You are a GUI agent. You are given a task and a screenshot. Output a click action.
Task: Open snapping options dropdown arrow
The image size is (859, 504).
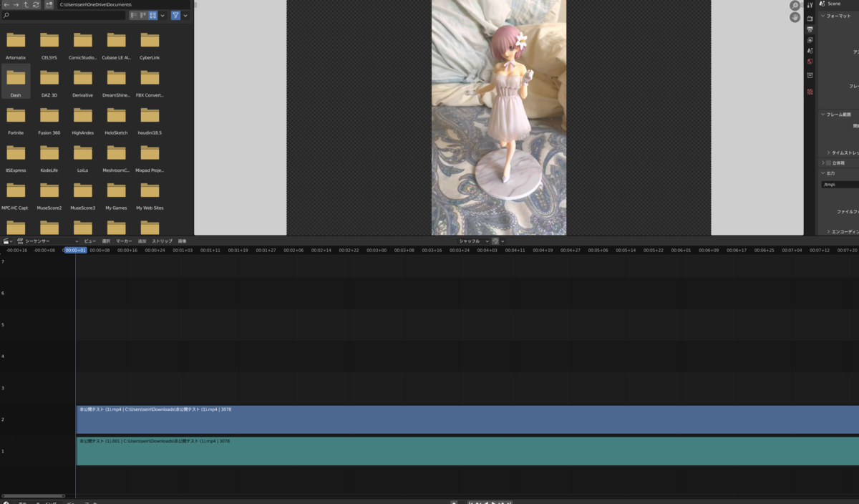(x=503, y=241)
